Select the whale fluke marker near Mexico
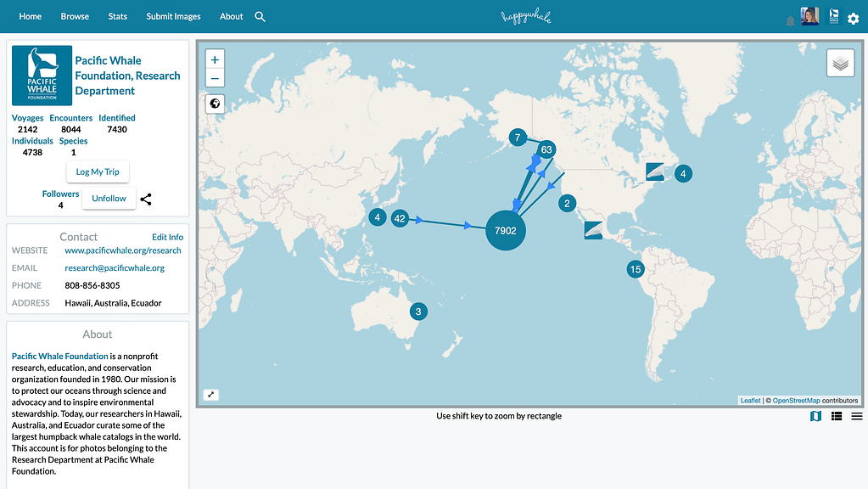868x489 pixels. (593, 230)
